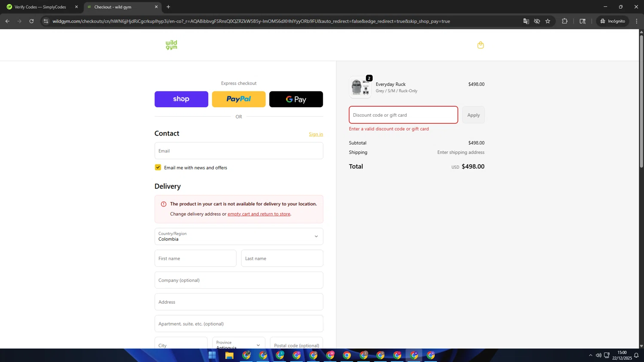
Task: Open the Province dropdown
Action: (x=239, y=343)
